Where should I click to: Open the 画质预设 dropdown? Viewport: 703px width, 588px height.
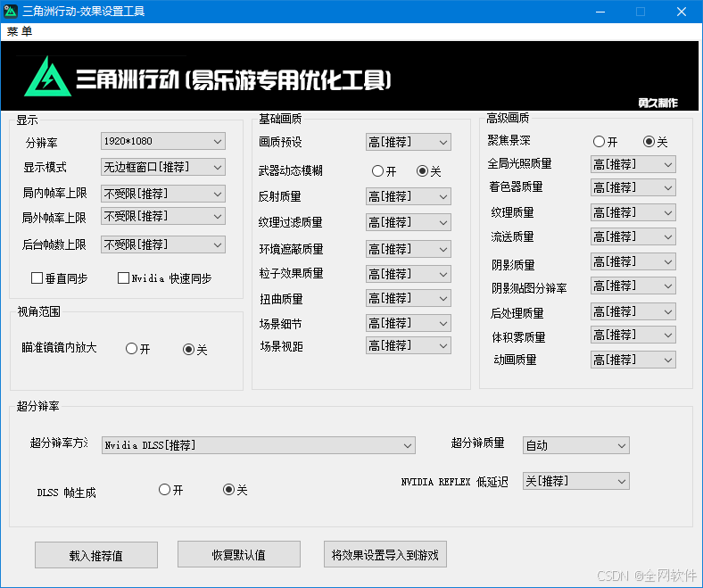[x=409, y=142]
